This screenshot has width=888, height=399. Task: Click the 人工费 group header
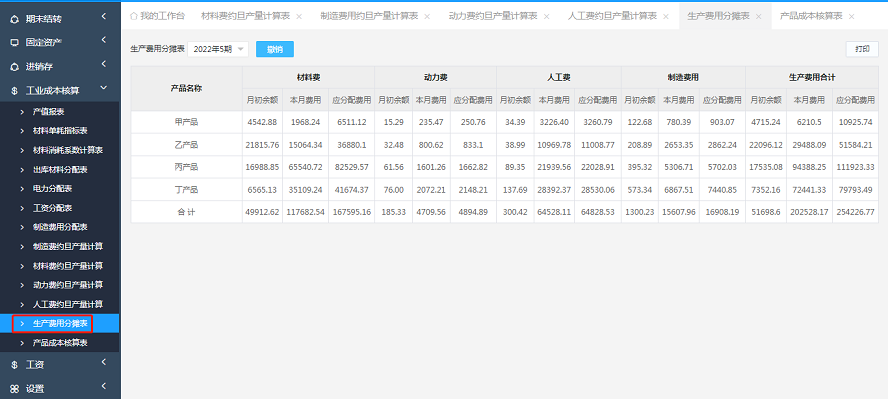tap(558, 77)
